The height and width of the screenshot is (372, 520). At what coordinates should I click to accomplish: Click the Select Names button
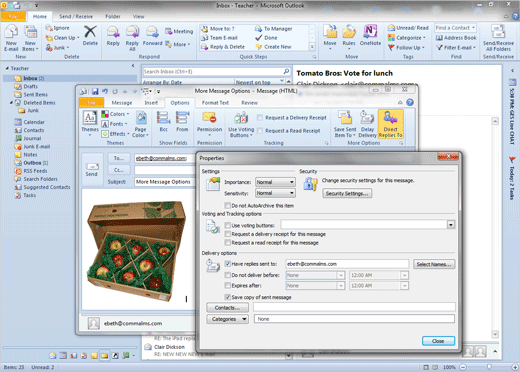tap(434, 264)
